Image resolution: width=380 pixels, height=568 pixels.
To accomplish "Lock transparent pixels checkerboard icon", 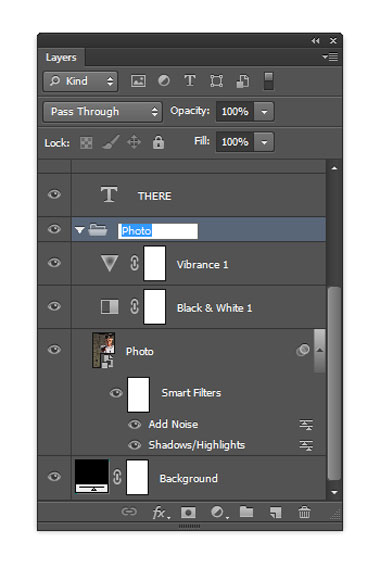I will (x=86, y=143).
